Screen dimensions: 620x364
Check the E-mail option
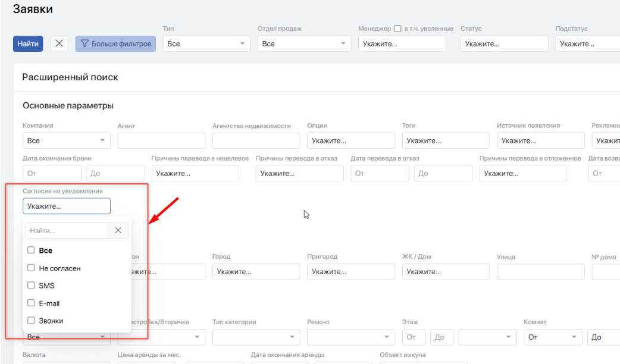pyautogui.click(x=31, y=303)
